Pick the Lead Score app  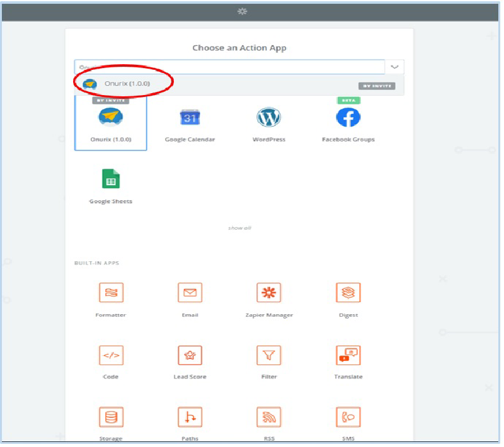[x=190, y=362]
